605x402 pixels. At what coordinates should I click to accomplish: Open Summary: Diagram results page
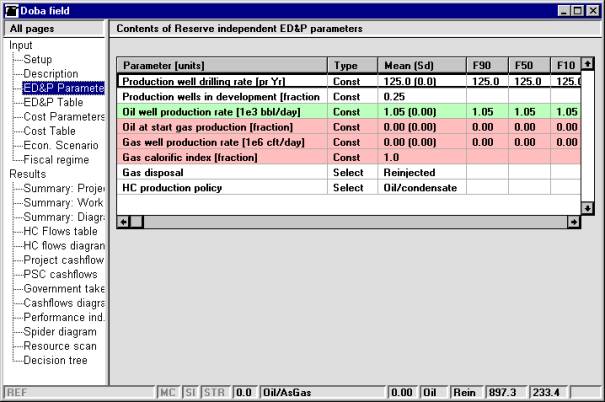click(64, 217)
